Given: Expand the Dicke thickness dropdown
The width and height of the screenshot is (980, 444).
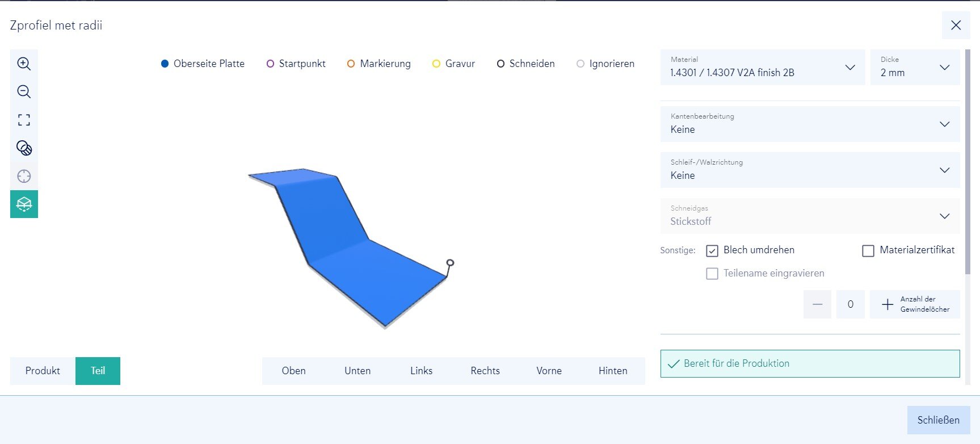Looking at the screenshot, I should (914, 68).
